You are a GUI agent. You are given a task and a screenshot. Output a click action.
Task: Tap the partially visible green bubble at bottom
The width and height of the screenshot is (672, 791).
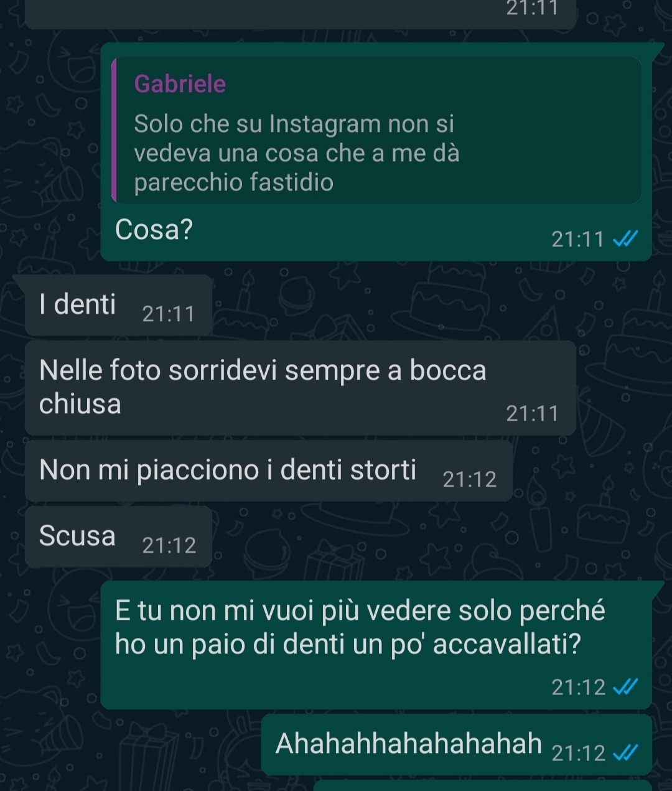(x=483, y=785)
